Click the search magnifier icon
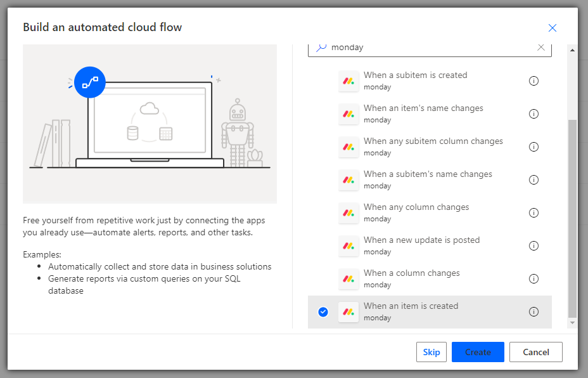 (321, 48)
